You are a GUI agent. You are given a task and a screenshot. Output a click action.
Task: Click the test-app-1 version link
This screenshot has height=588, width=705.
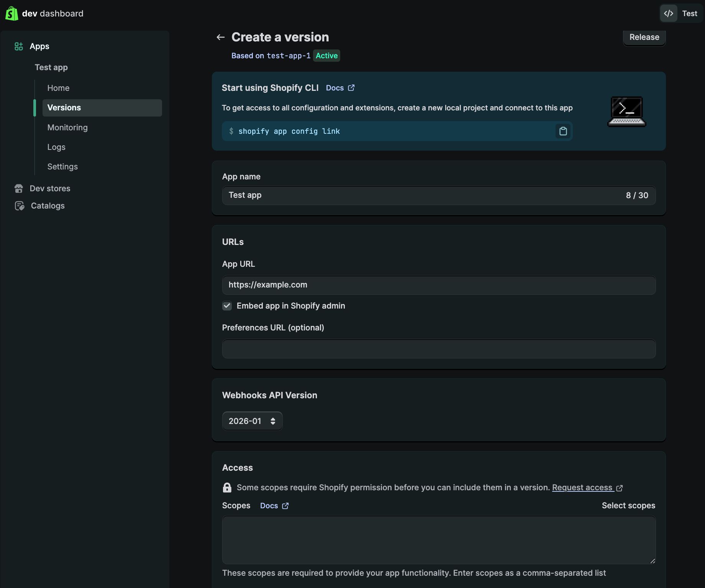[289, 56]
